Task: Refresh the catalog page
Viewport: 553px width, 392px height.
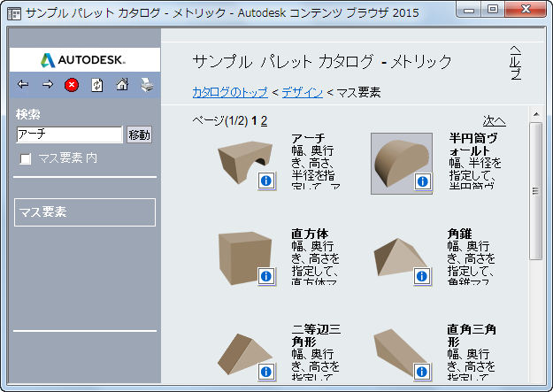Action: (97, 85)
